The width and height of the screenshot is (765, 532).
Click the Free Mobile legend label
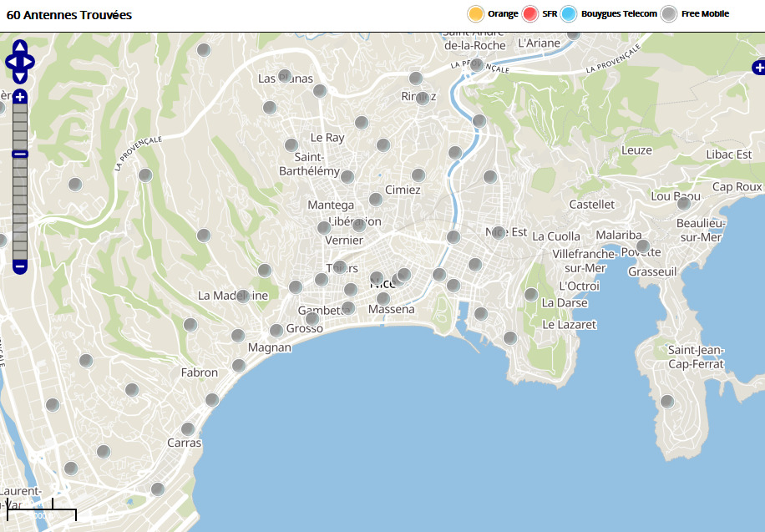pos(705,14)
